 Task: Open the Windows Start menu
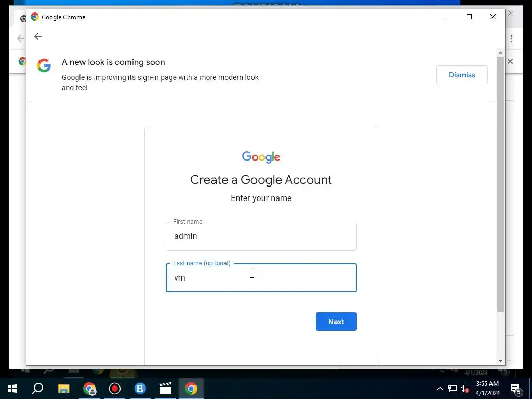(12, 389)
